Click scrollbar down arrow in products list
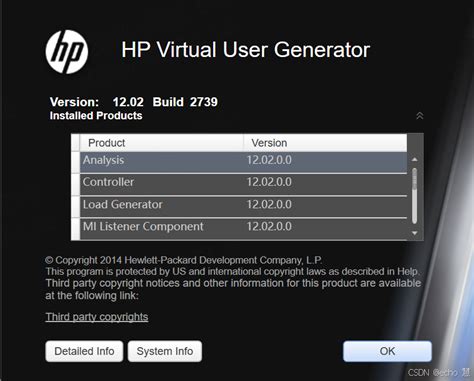 415,233
